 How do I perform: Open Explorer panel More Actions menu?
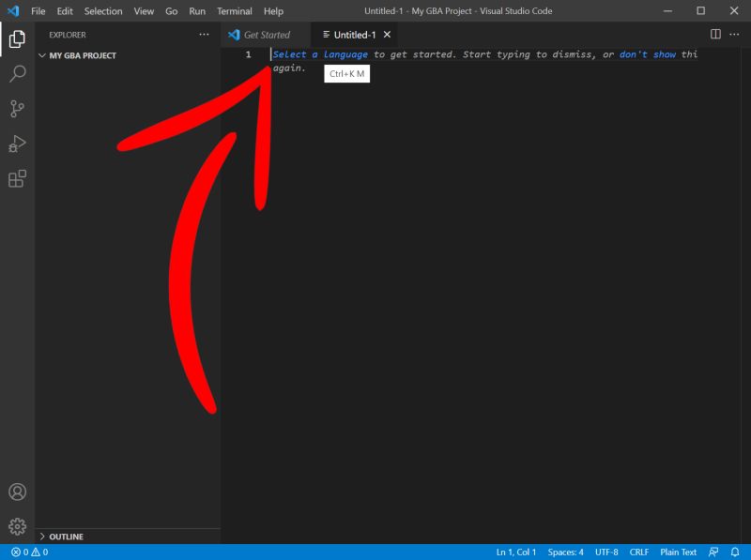(204, 35)
